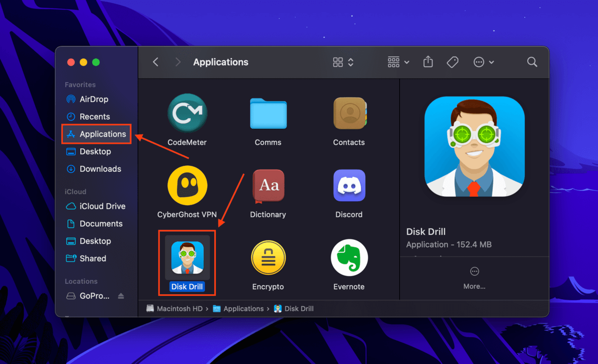Screen dimensions: 598x364
Task: Select Recents in the sidebar
Action: (95, 117)
